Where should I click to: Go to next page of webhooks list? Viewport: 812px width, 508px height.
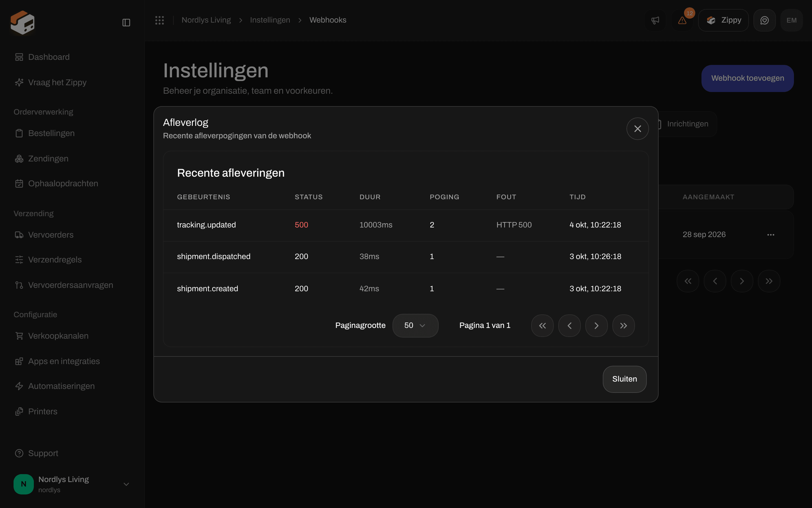tap(742, 281)
